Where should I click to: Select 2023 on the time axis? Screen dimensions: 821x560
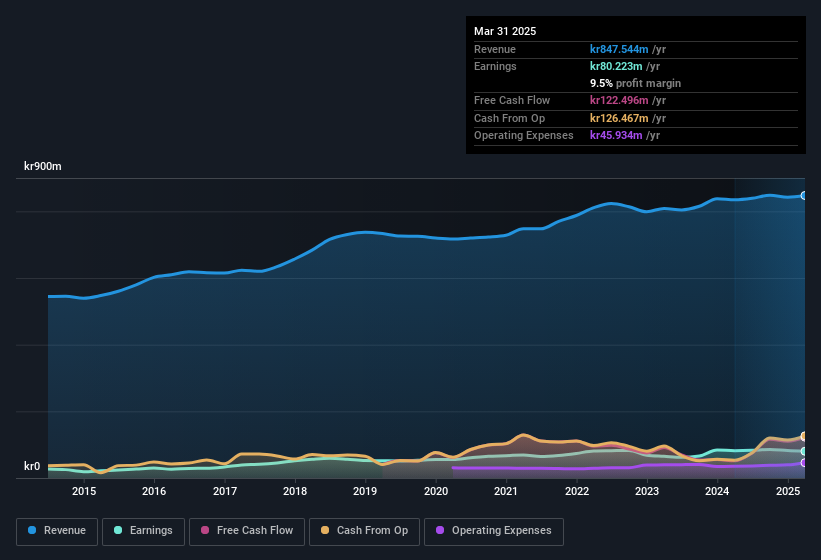647,491
